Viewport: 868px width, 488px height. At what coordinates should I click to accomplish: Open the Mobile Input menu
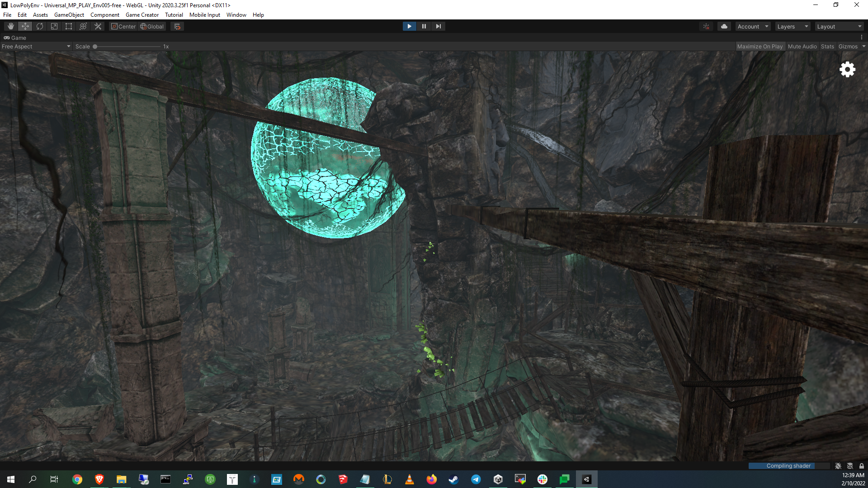tap(205, 14)
